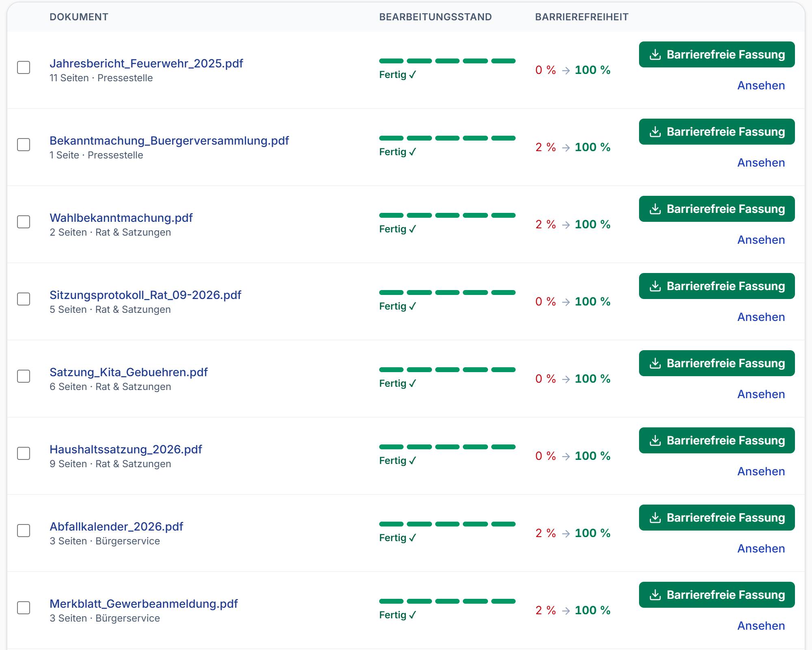This screenshot has width=812, height=650.
Task: View Abfallkalender_2026.pdf with Ansehen
Action: (761, 548)
